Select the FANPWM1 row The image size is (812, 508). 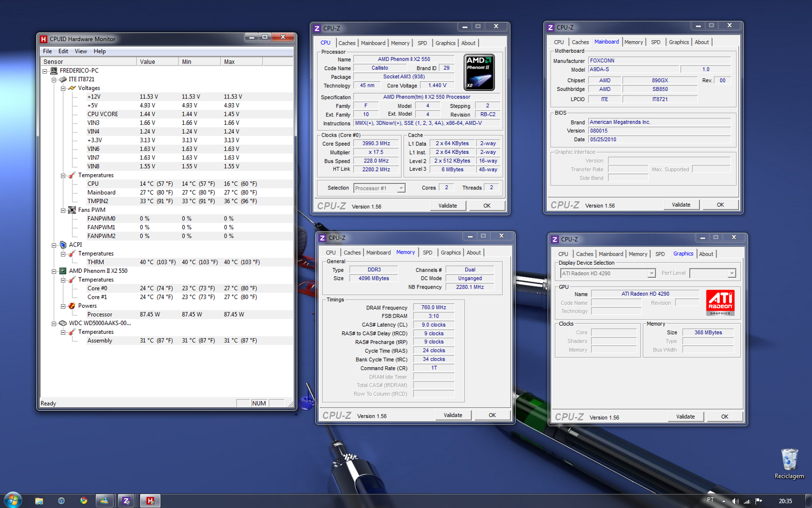point(166,228)
